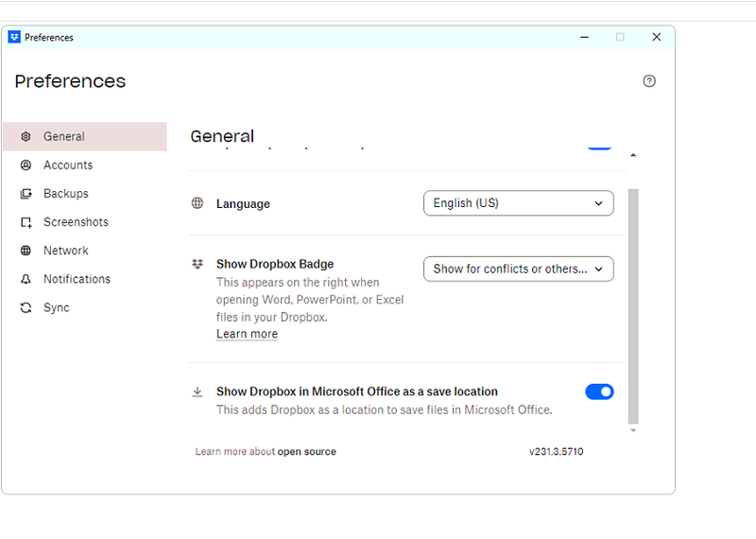Viewport: 756px width, 539px height.
Task: Disable Show Dropbox in Microsoft Office toggle
Action: [599, 391]
